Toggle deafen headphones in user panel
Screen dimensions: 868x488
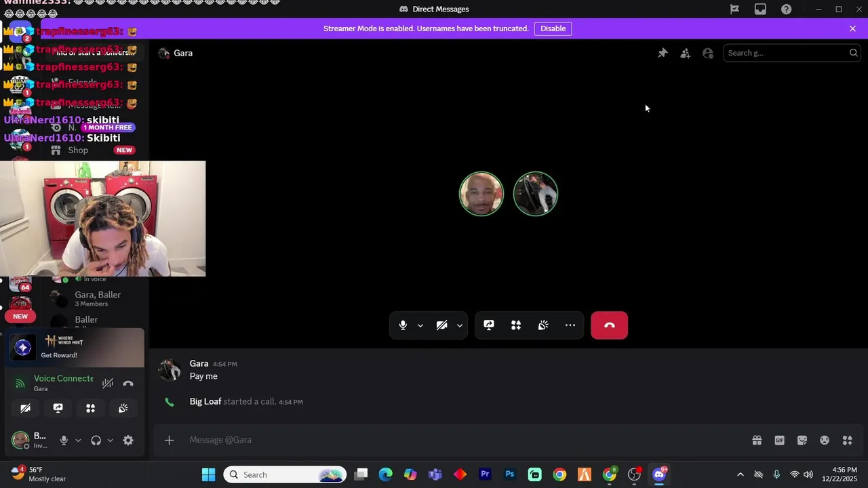96,441
